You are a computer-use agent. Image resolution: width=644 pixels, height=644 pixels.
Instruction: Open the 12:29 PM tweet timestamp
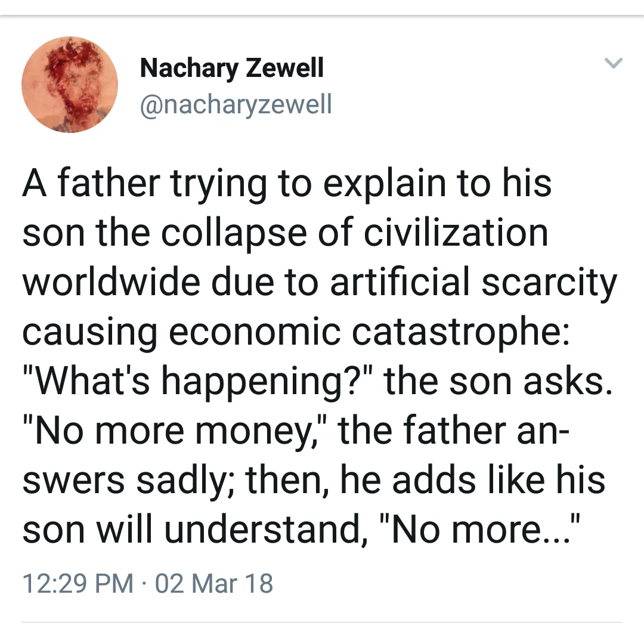click(x=78, y=583)
